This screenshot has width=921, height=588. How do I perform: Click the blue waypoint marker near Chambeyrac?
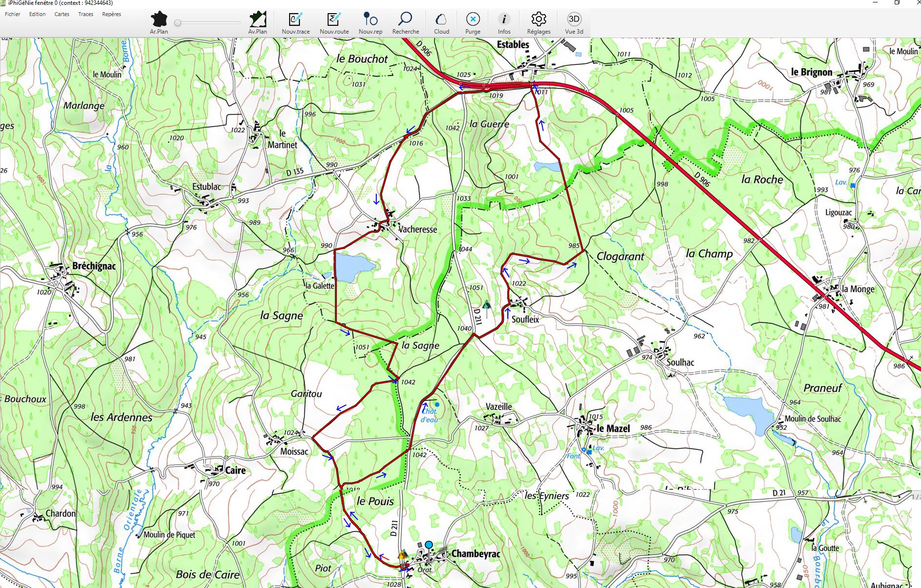[x=428, y=545]
